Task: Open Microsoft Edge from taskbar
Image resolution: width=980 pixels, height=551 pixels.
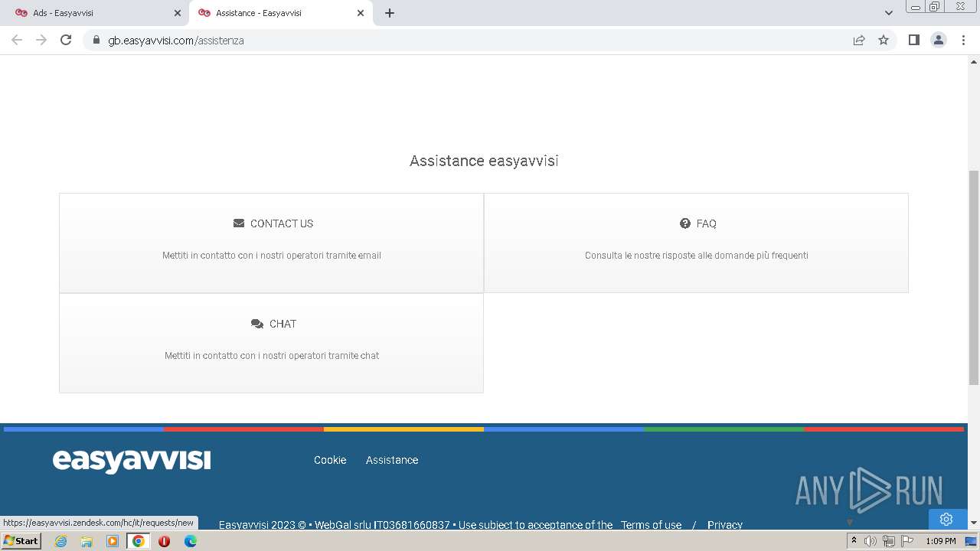Action: tap(190, 541)
